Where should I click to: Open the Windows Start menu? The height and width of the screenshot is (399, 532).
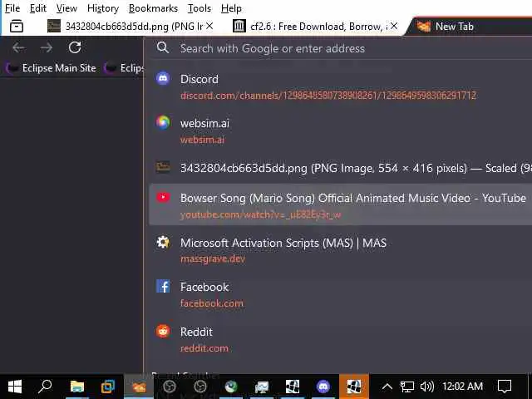point(15,387)
